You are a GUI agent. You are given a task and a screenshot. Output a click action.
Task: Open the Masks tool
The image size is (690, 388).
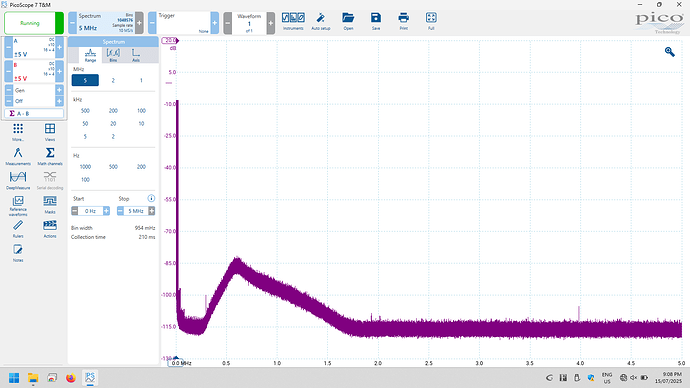[x=50, y=205]
